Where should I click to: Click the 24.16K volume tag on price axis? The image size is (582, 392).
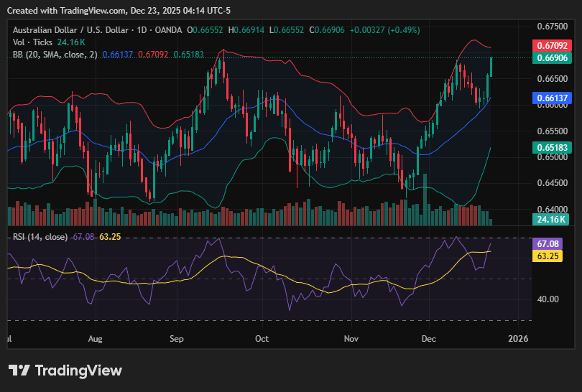coord(549,219)
